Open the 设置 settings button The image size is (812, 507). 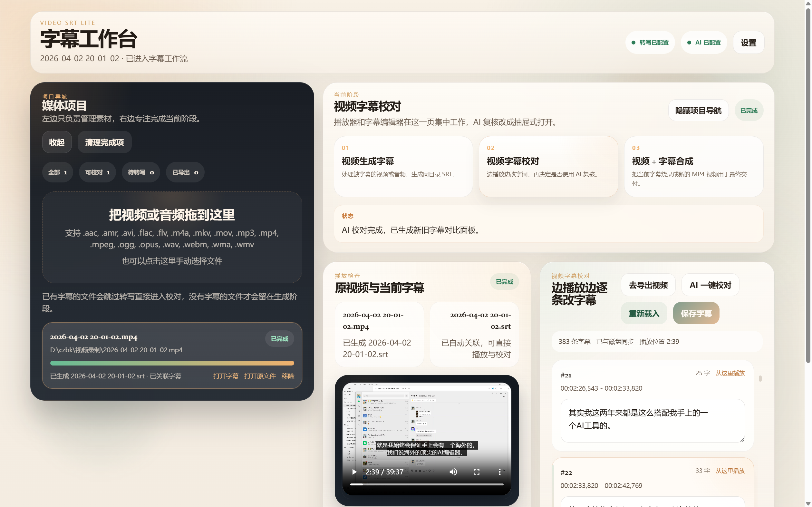[748, 43]
